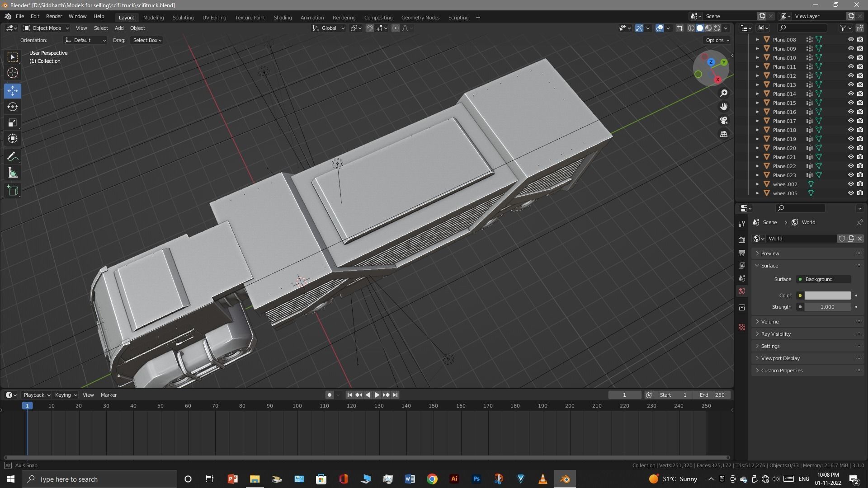
Task: Open the Scene properties tab
Action: (741, 278)
